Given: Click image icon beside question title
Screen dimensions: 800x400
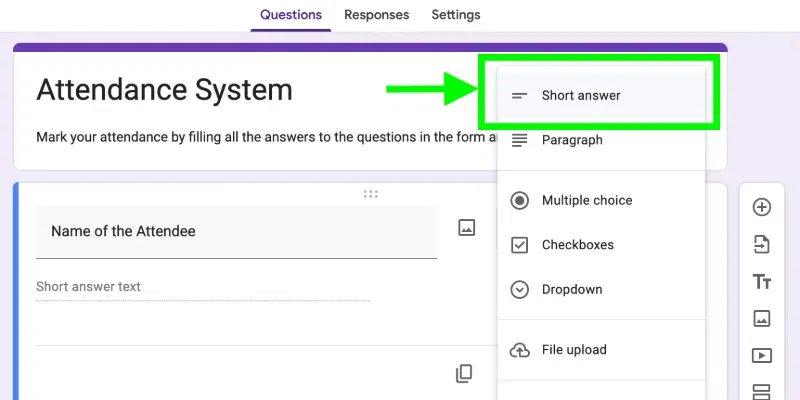Looking at the screenshot, I should (466, 228).
